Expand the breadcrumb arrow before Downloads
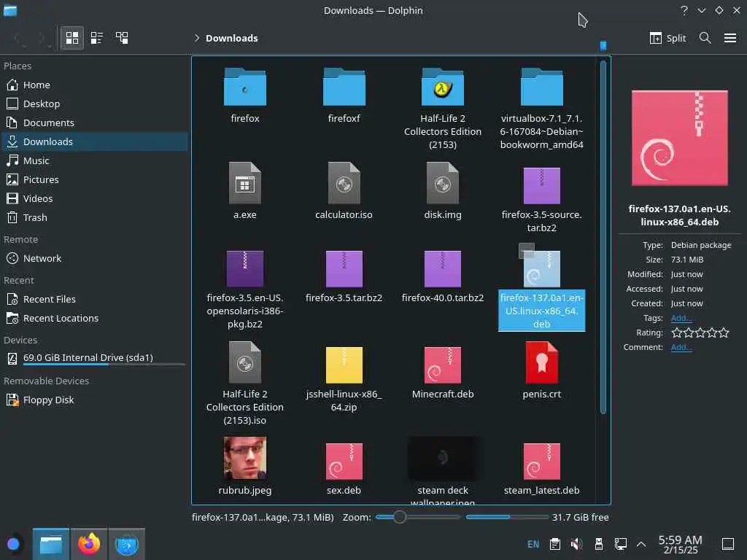 (197, 38)
